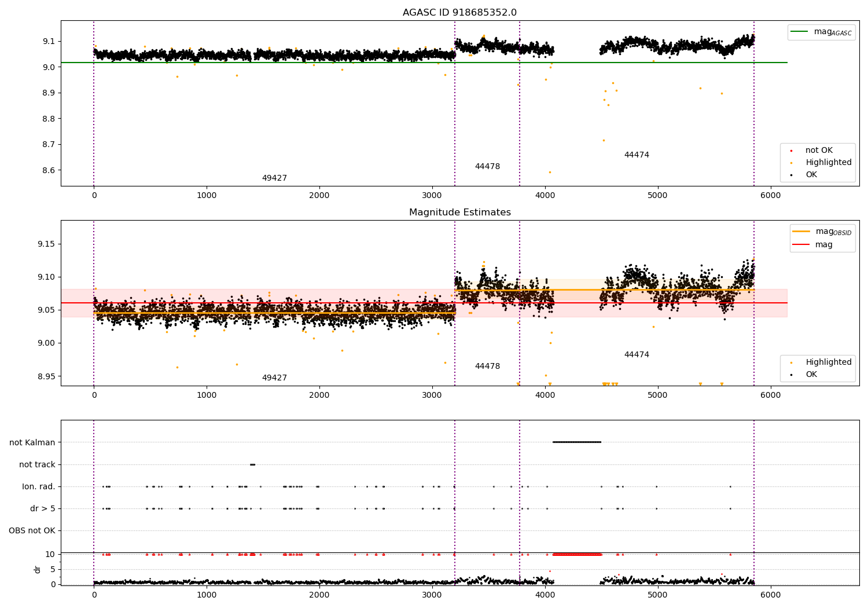
Task: Click the 'Magnitude Estimates' plot title
Action: click(459, 213)
